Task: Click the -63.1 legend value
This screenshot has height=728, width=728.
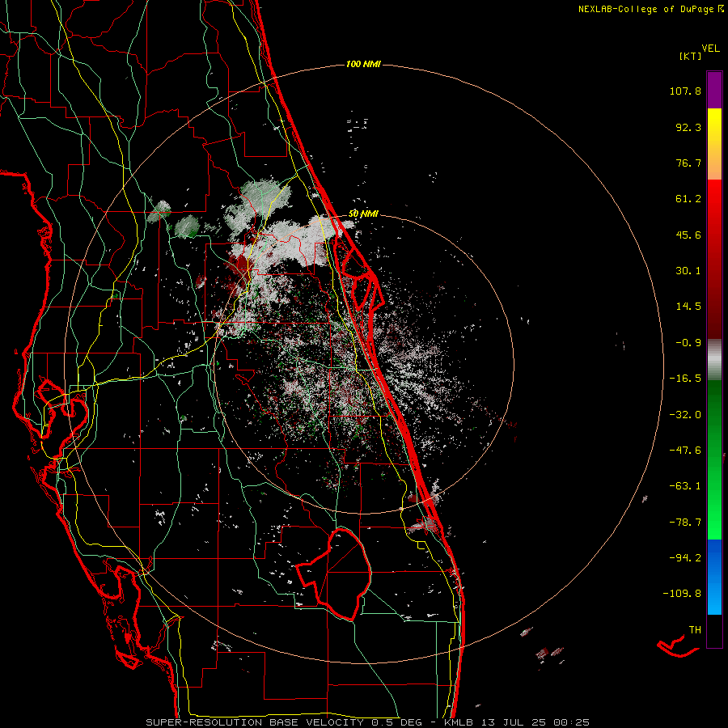Action: coord(685,486)
